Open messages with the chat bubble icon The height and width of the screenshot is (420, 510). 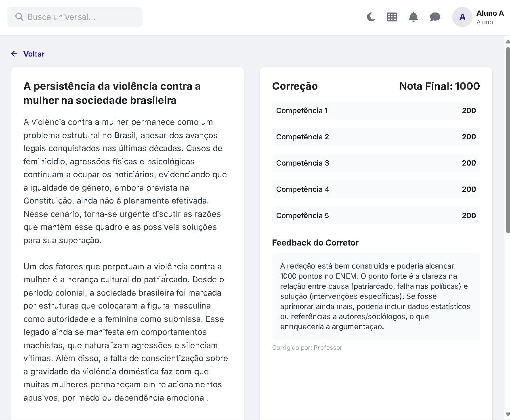click(435, 17)
